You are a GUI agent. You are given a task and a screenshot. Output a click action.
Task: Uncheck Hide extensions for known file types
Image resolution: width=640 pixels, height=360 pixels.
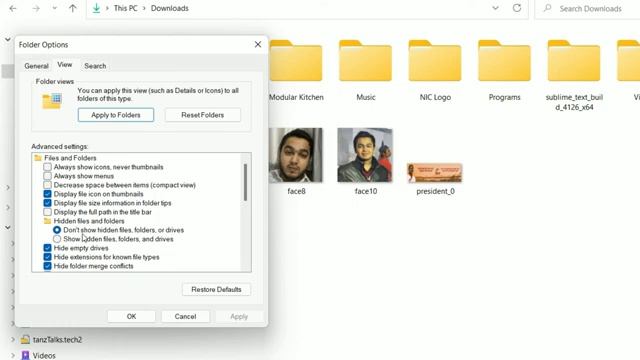(x=47, y=257)
